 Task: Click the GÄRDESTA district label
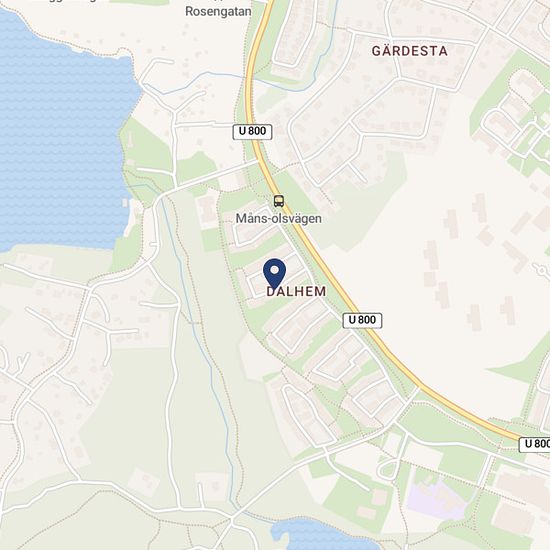pos(410,51)
